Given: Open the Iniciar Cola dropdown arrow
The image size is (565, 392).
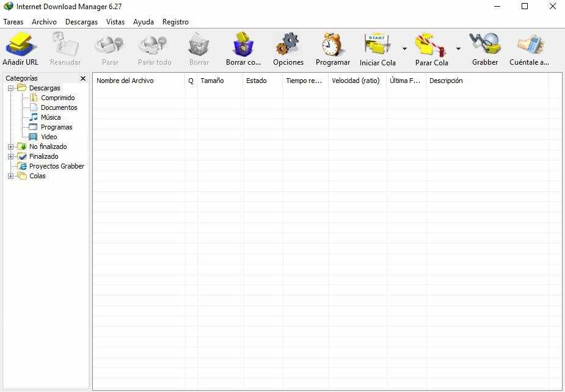Looking at the screenshot, I should click(x=403, y=47).
